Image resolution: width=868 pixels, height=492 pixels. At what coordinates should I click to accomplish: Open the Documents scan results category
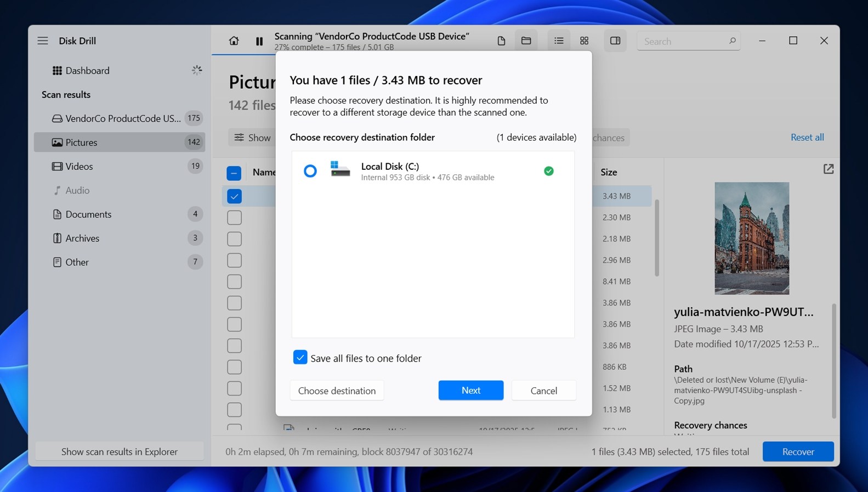(88, 214)
